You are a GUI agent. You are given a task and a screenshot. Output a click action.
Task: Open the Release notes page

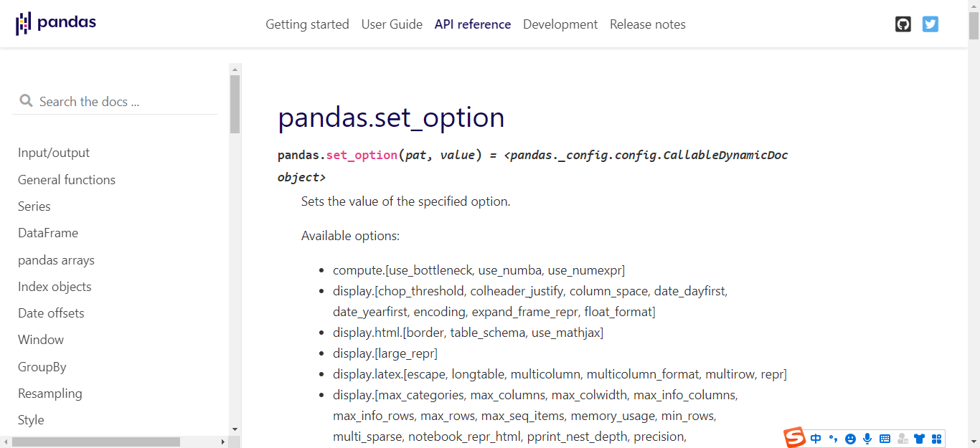(x=648, y=24)
